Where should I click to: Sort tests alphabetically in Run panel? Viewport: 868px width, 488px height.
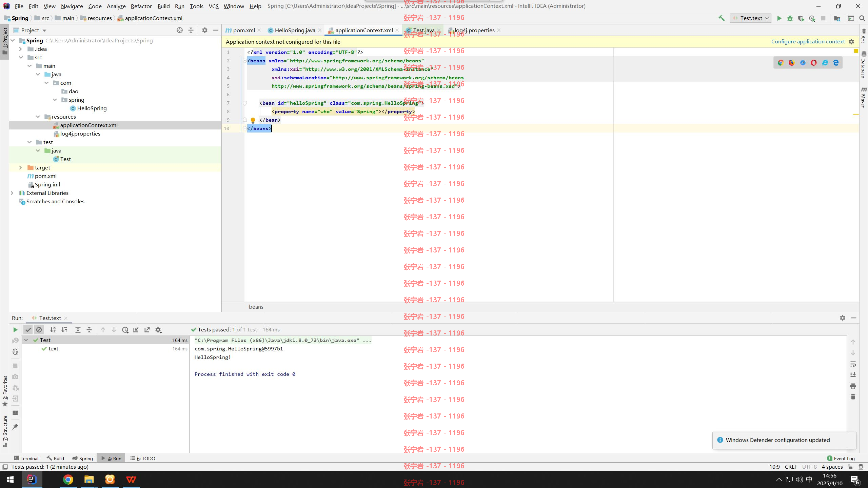(x=53, y=330)
